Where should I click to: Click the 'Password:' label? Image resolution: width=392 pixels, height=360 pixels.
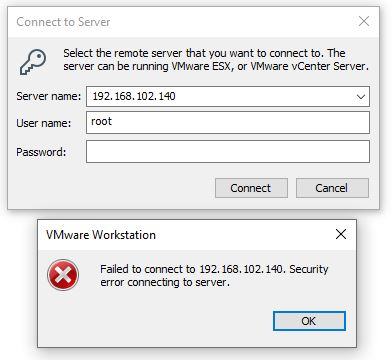click(41, 152)
